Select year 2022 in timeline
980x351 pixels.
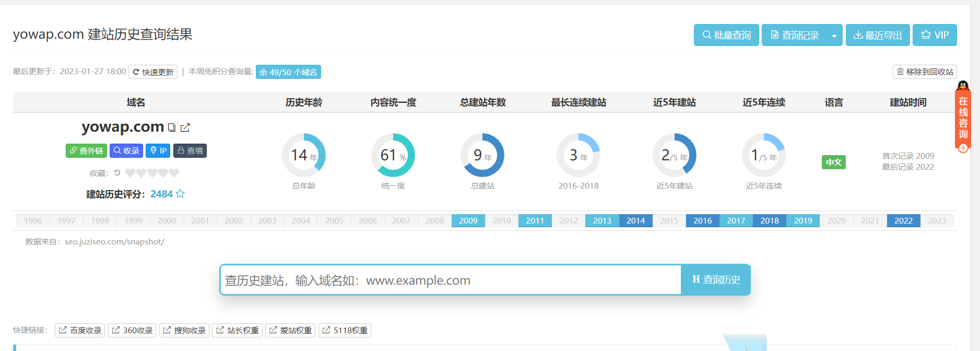click(x=903, y=220)
